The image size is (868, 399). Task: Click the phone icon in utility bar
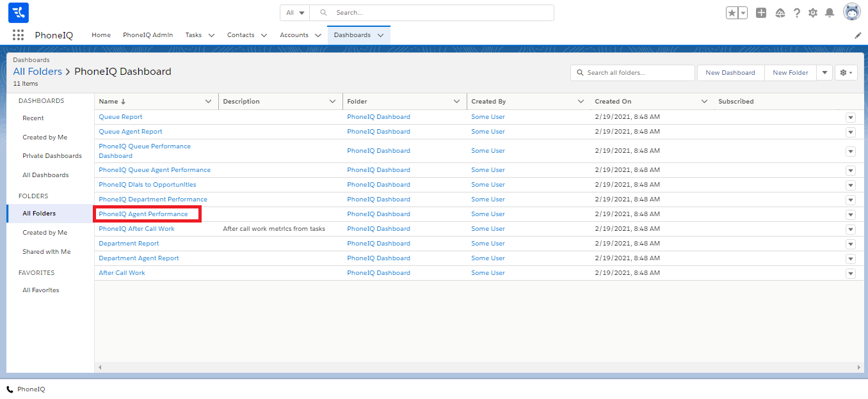pos(10,389)
